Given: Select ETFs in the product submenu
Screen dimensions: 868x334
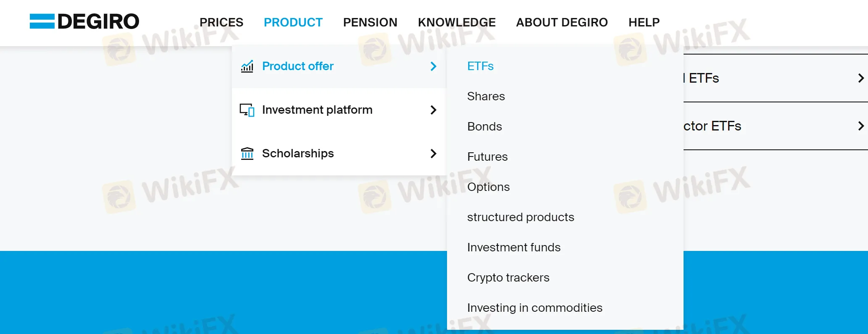Looking at the screenshot, I should tap(480, 66).
